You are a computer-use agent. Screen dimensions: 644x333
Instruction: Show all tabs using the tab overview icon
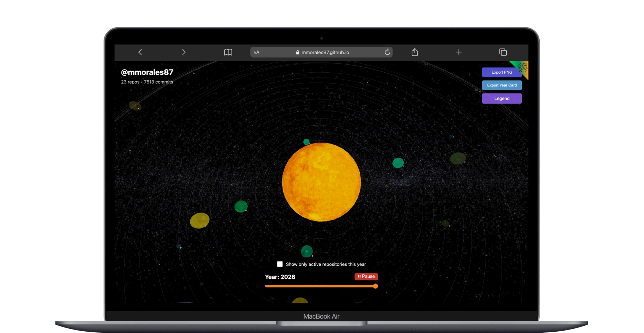click(503, 52)
